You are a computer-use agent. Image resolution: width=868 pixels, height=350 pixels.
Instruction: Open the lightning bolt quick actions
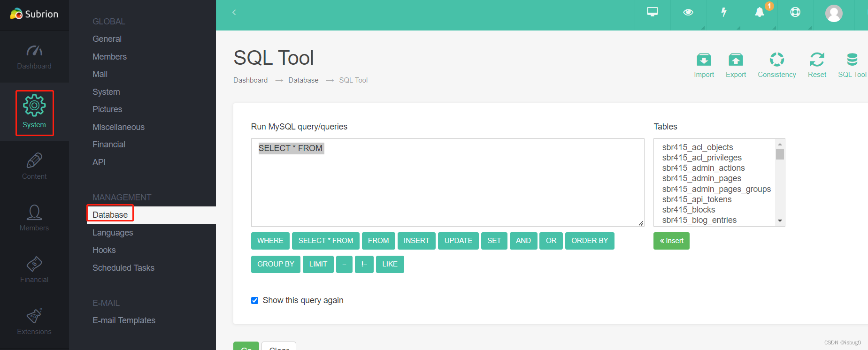click(x=724, y=12)
